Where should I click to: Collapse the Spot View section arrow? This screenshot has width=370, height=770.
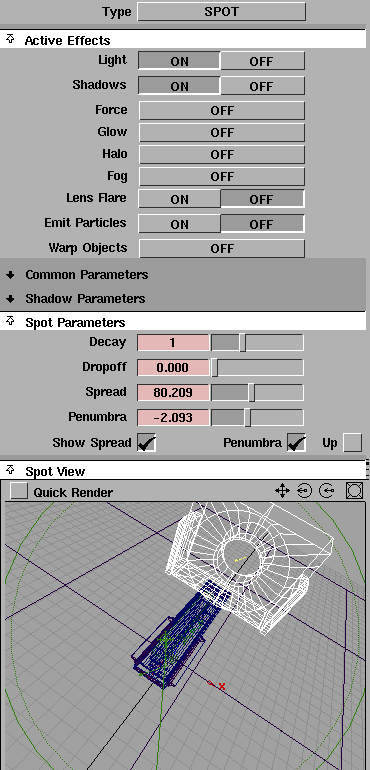(10, 470)
